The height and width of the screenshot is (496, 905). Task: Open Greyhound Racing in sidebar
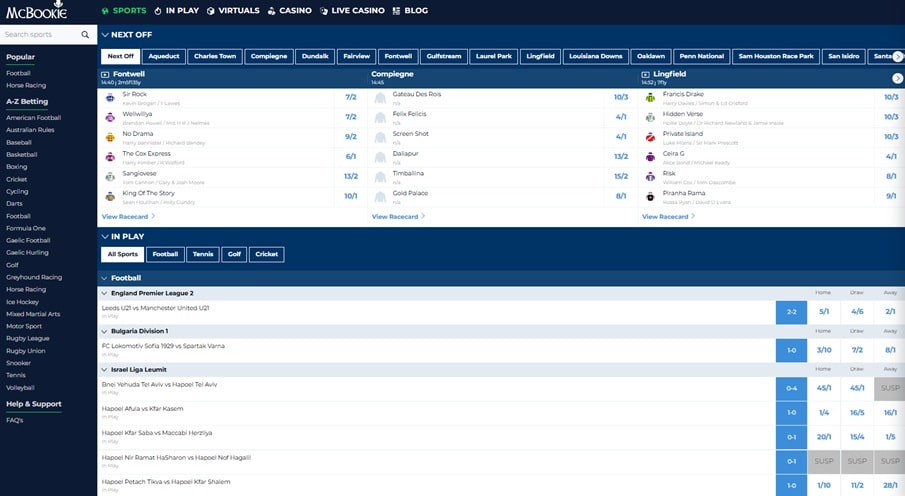(x=34, y=277)
